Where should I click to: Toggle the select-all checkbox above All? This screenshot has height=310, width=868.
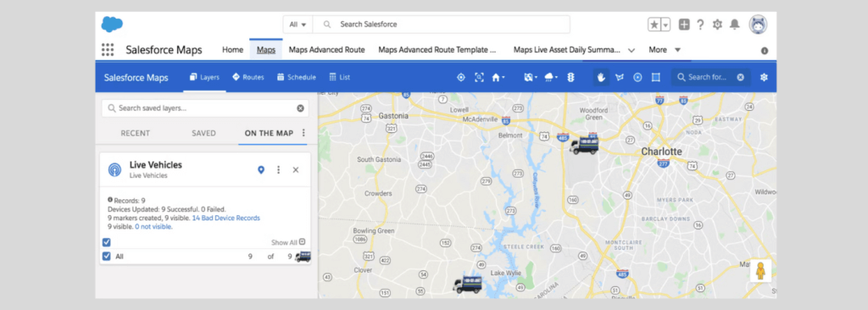tap(107, 242)
